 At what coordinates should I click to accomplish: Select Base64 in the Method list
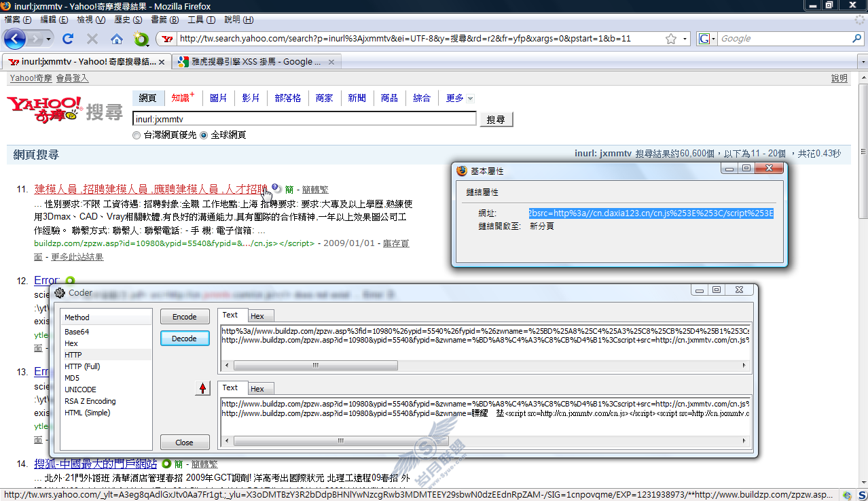pyautogui.click(x=77, y=332)
